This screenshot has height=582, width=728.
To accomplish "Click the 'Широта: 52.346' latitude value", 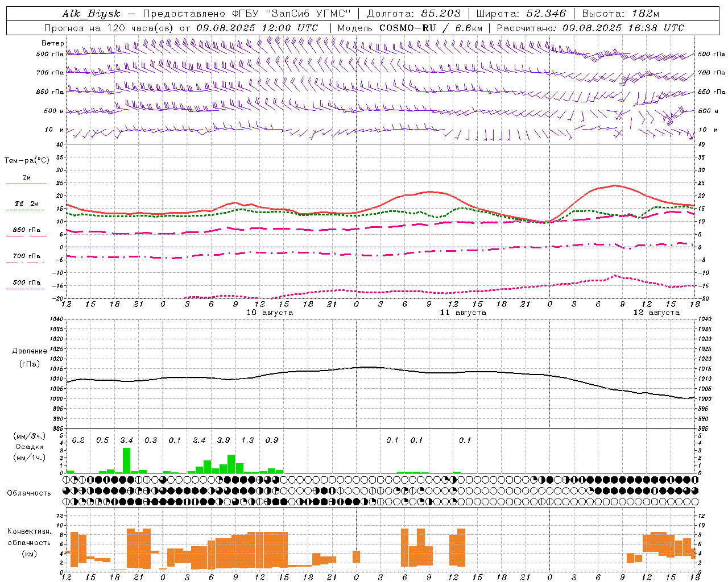I will tap(521, 14).
